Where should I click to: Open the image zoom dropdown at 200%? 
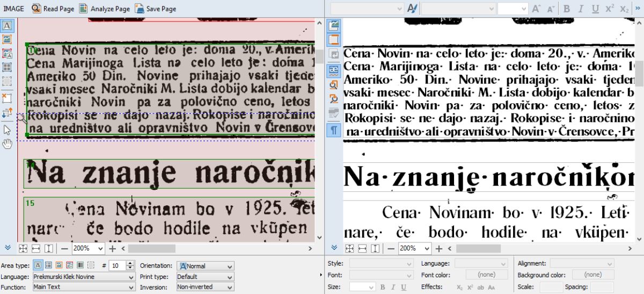click(88, 249)
